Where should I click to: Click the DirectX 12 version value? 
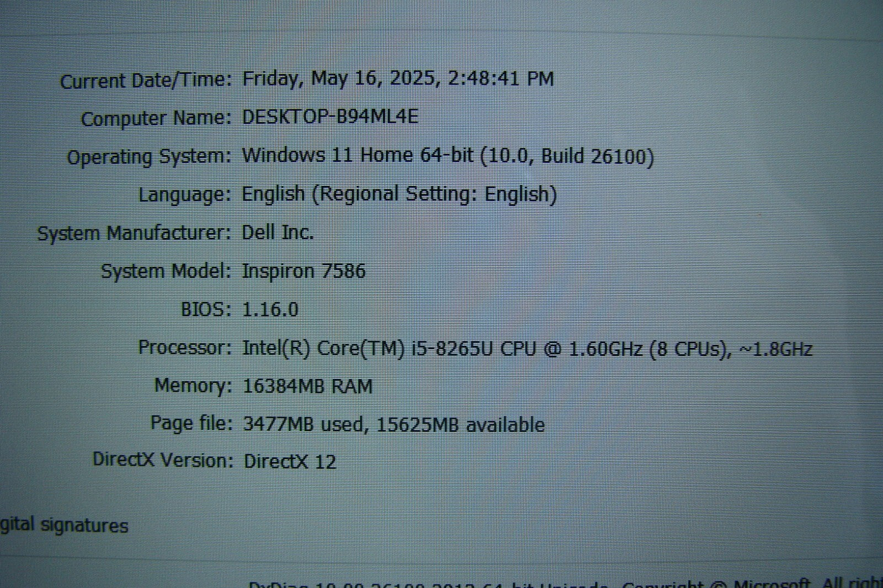pyautogui.click(x=290, y=462)
